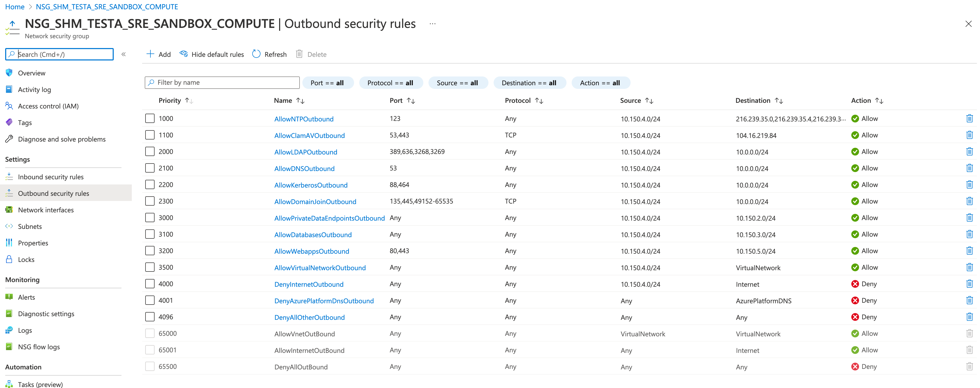Click trash icon for AllowDomainJoinOutbound
The height and width of the screenshot is (388, 980).
pos(969,201)
